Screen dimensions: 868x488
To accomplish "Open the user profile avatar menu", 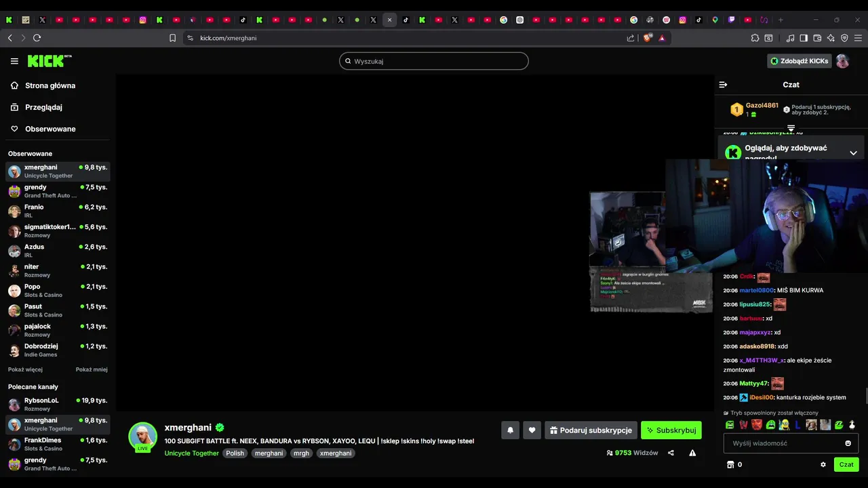I will point(842,61).
